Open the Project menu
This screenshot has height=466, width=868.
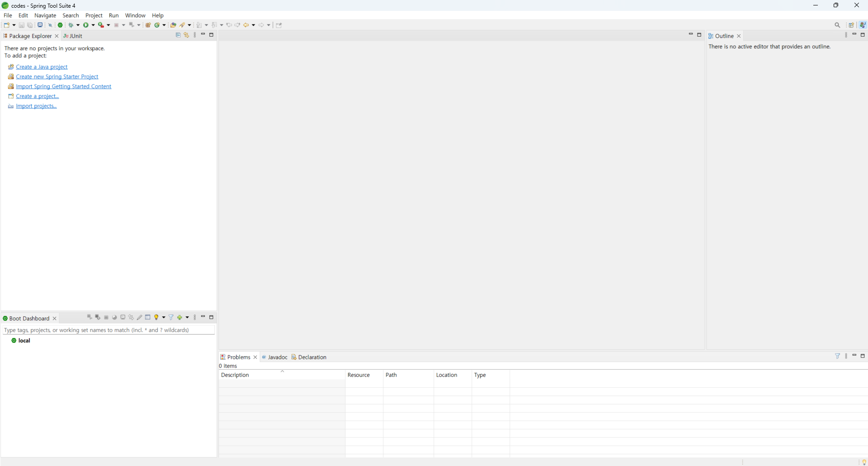pos(94,15)
